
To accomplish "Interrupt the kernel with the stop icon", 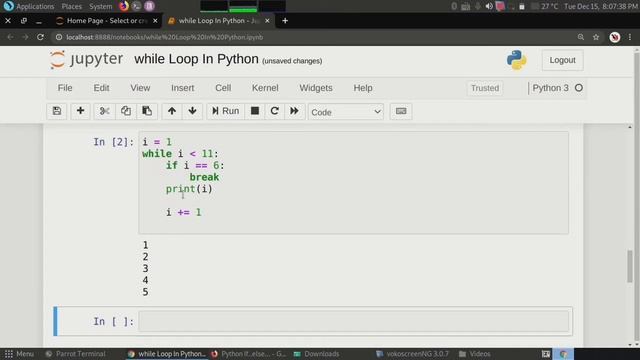I will [255, 111].
